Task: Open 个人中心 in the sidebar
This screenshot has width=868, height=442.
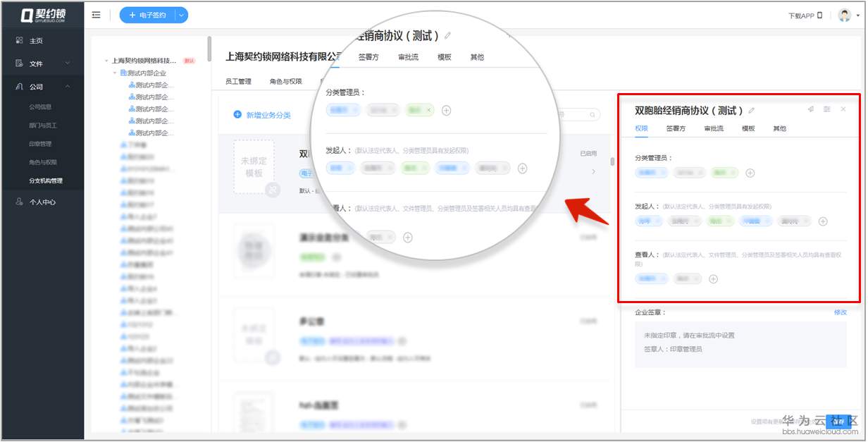Action: (x=42, y=202)
